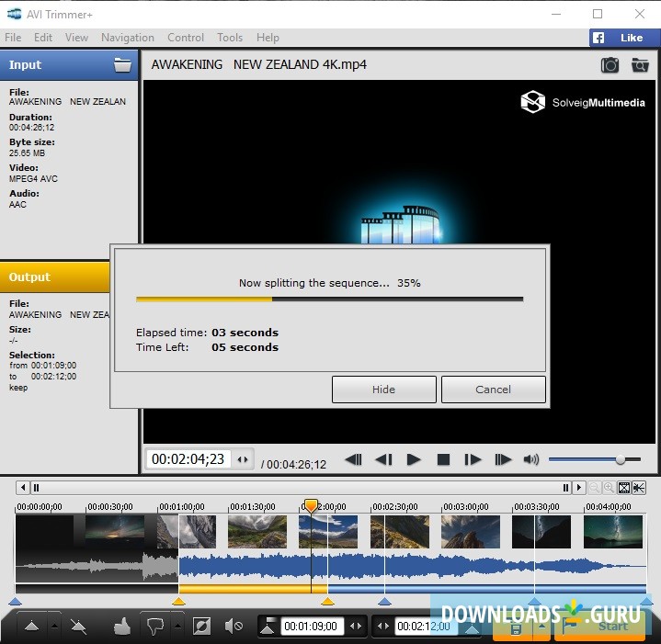Viewport: 661px width, 644px height.
Task: Click the add marker icon
Action: [x=31, y=627]
